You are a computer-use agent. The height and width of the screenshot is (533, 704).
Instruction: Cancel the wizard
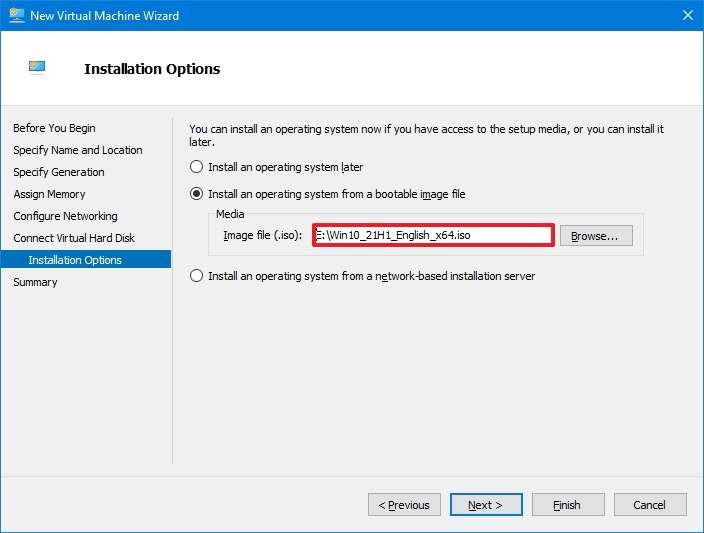click(x=650, y=505)
